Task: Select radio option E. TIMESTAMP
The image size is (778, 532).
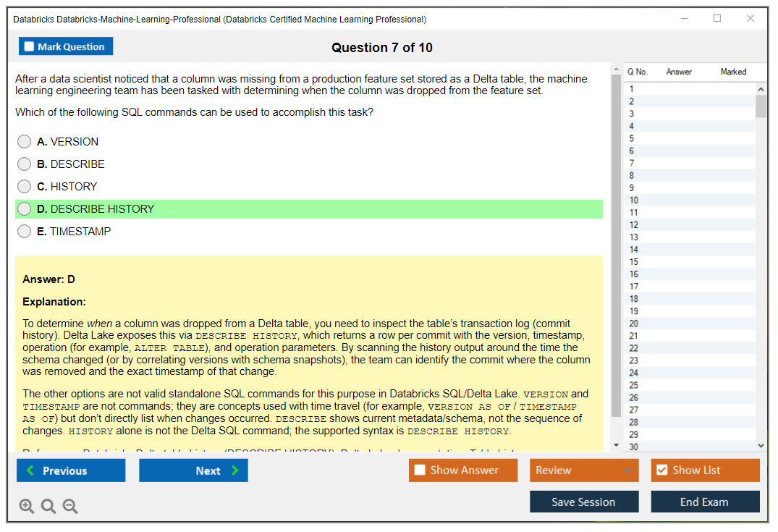Action: coord(25,232)
